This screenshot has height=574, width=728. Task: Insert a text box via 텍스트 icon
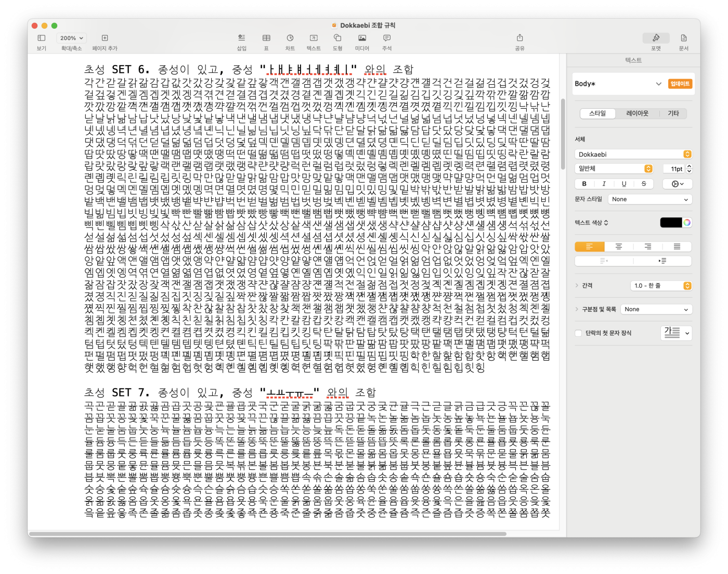314,39
